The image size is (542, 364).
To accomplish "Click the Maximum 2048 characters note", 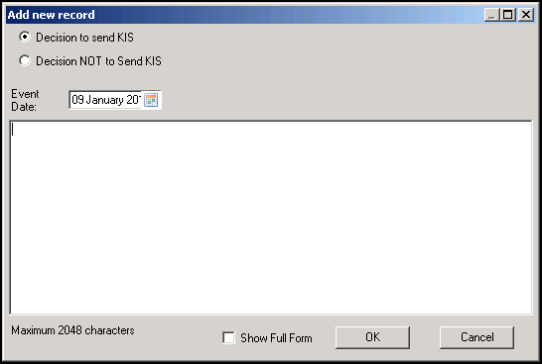I will [73, 330].
